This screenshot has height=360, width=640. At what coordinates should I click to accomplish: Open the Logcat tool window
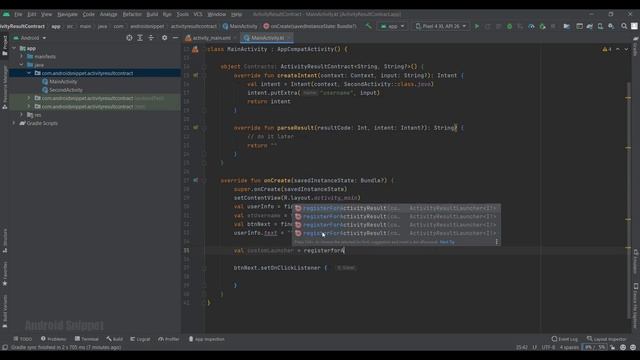[x=140, y=339]
